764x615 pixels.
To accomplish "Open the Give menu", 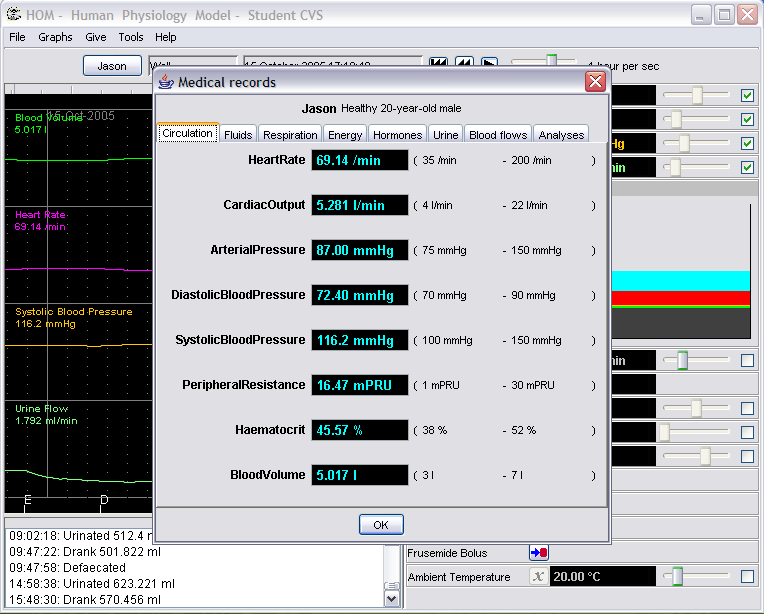I will pos(96,37).
